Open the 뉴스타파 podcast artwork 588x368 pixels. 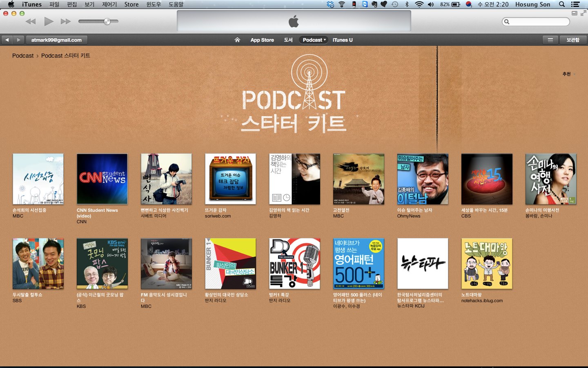click(x=423, y=264)
